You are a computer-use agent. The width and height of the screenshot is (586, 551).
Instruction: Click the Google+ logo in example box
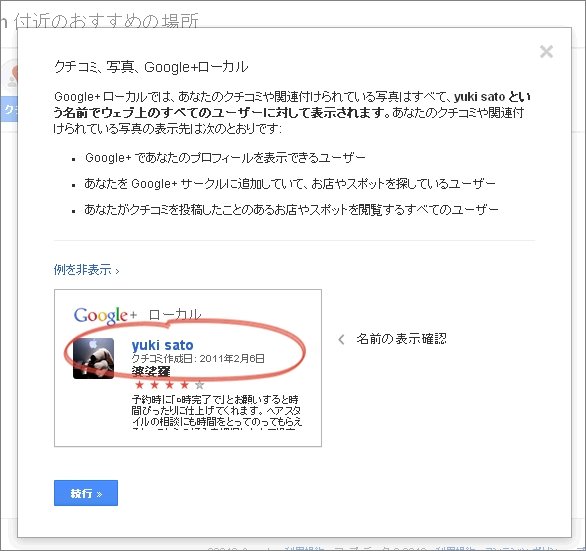105,315
